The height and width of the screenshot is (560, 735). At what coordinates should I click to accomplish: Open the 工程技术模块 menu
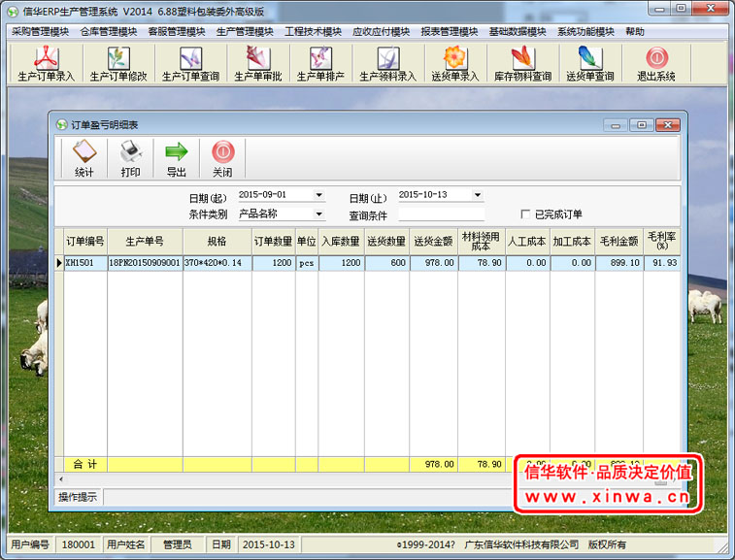(x=313, y=31)
